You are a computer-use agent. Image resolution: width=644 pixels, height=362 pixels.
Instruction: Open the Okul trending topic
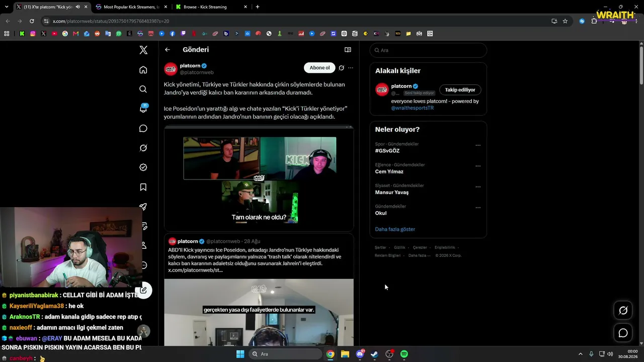pos(381,213)
